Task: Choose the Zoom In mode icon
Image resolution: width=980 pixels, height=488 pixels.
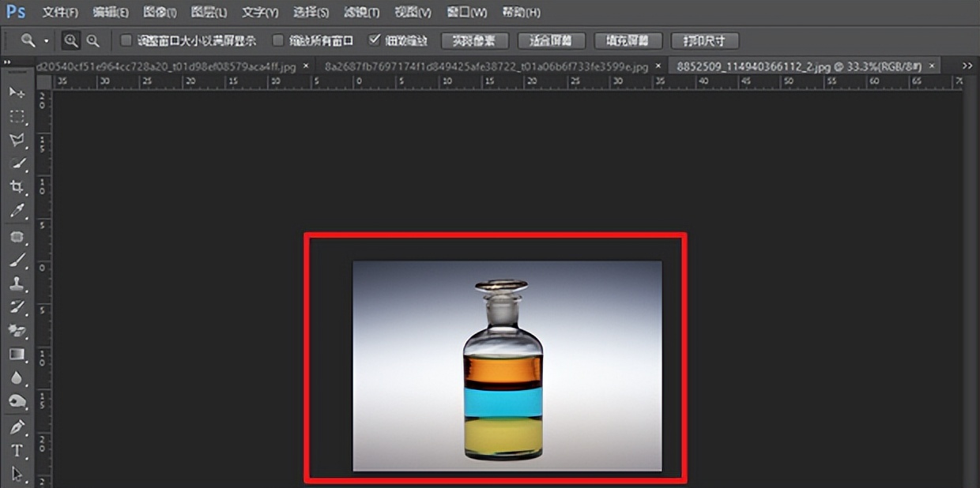Action: point(72,40)
